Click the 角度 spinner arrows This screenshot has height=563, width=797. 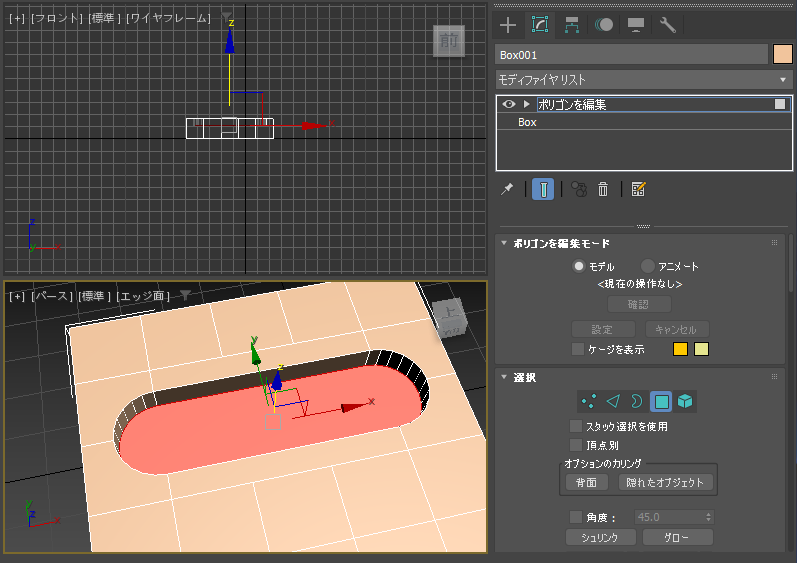[x=709, y=517]
